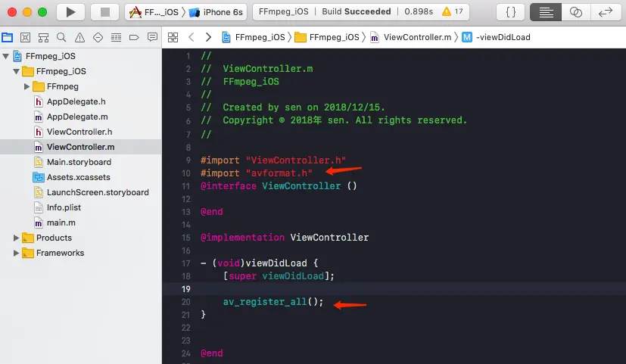Click the av_register_all() call
The image size is (626, 364).
(273, 302)
